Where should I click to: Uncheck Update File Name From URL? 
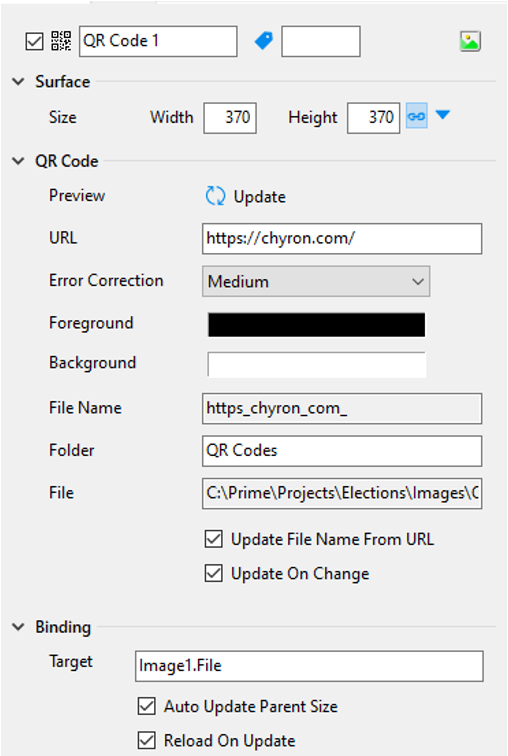[214, 539]
